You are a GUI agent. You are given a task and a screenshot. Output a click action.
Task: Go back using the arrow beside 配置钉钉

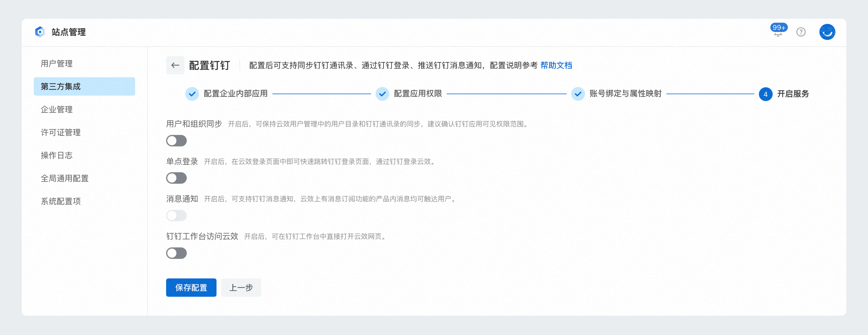point(175,65)
